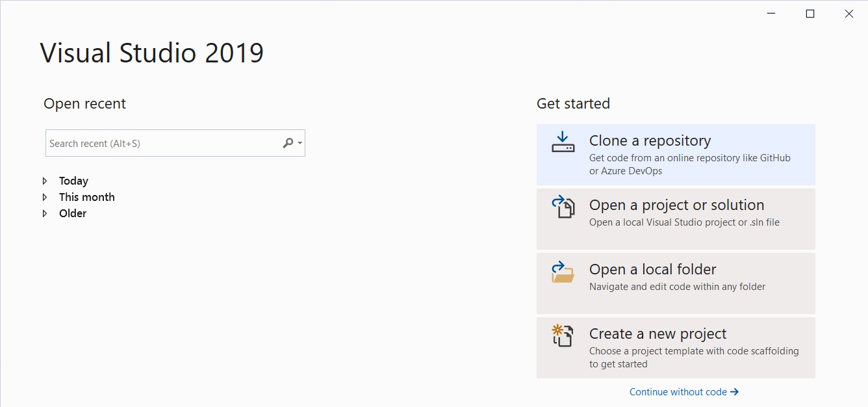868x407 pixels.
Task: Click the new-project starburst document icon
Action: (563, 336)
